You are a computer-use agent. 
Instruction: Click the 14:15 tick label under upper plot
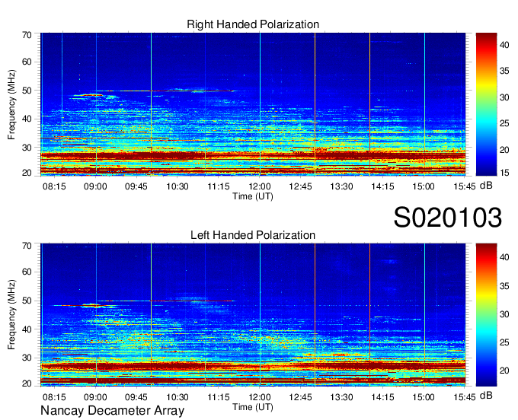(x=382, y=186)
